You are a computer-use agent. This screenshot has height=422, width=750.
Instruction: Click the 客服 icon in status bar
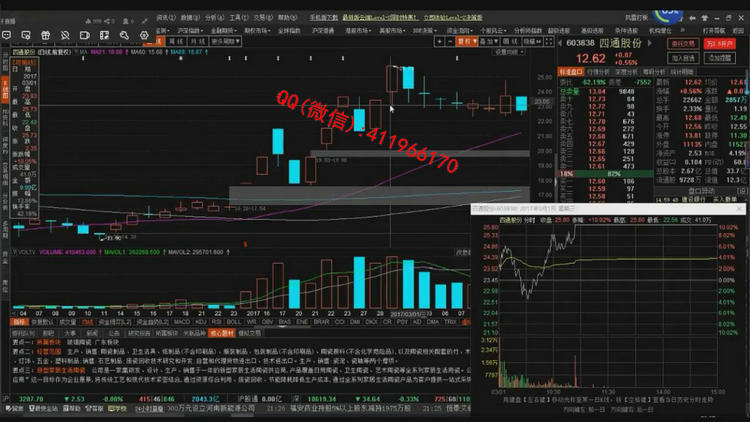tap(94, 409)
